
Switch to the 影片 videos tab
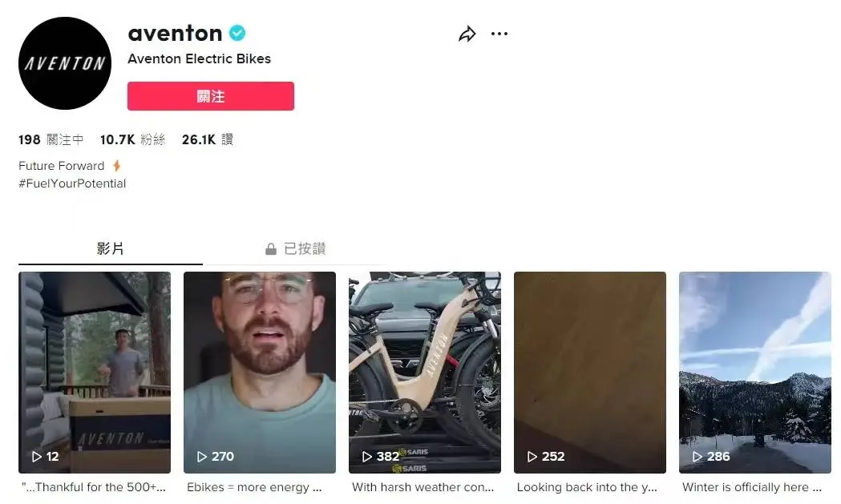point(111,248)
